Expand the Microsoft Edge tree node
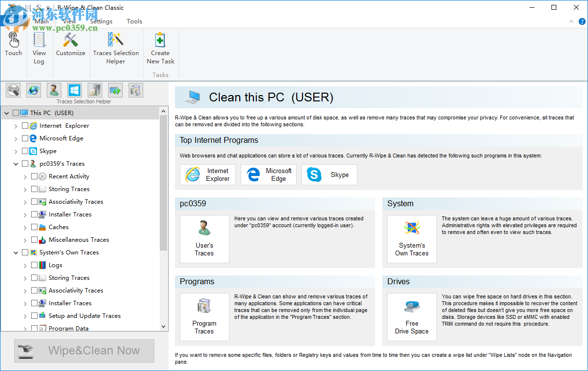The image size is (588, 371). (16, 138)
